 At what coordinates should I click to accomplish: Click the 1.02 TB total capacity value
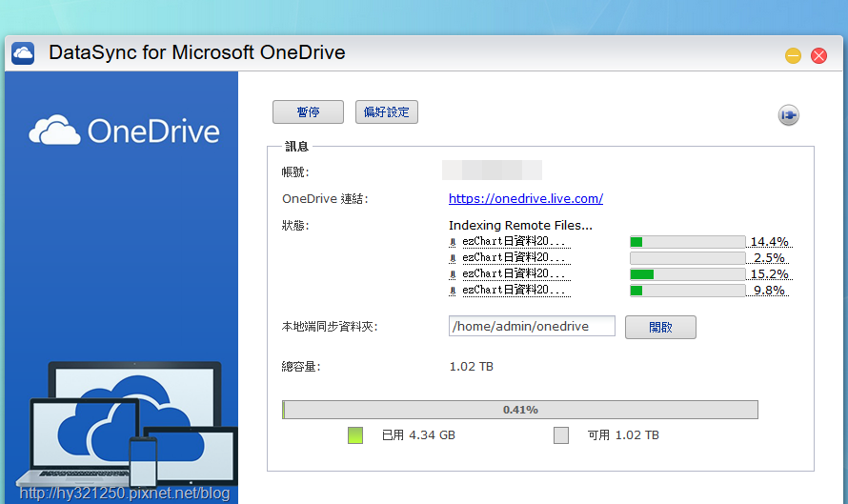(x=471, y=367)
